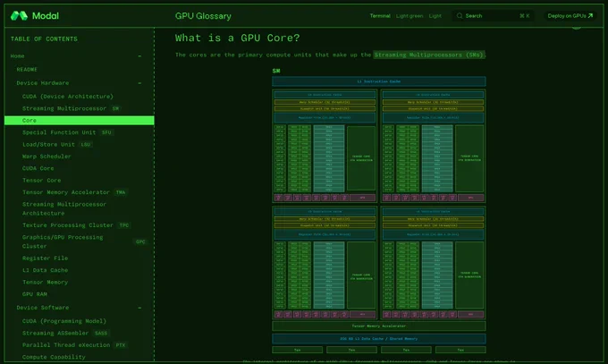This screenshot has height=364, width=608.
Task: Open Register File entry
Action: tap(45, 258)
